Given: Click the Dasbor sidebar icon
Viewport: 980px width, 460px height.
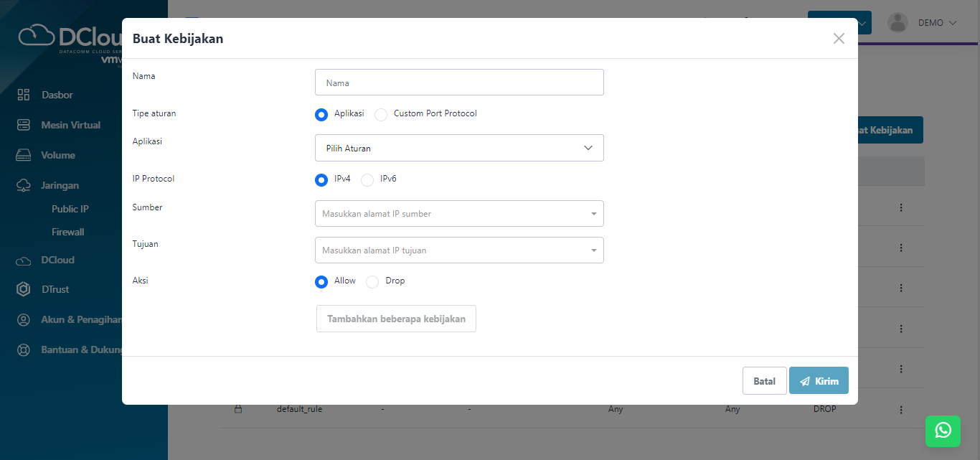Looking at the screenshot, I should [x=24, y=95].
